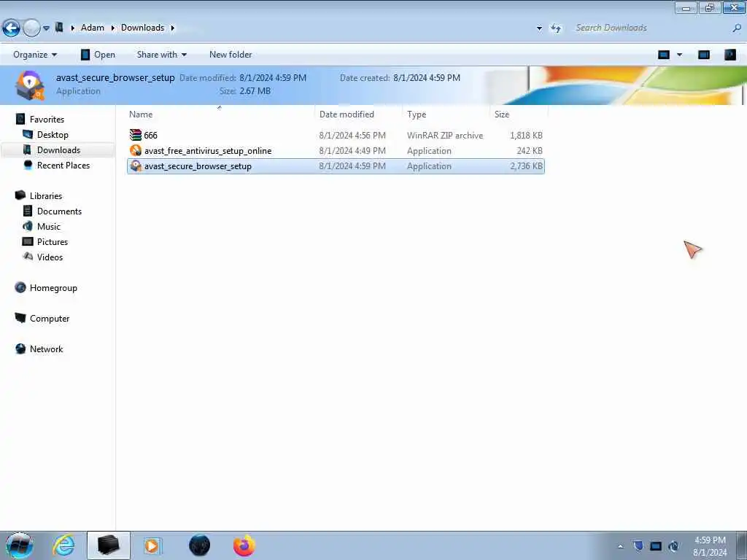Click 'WinRAR ZIP archive' type cell

[x=445, y=135]
